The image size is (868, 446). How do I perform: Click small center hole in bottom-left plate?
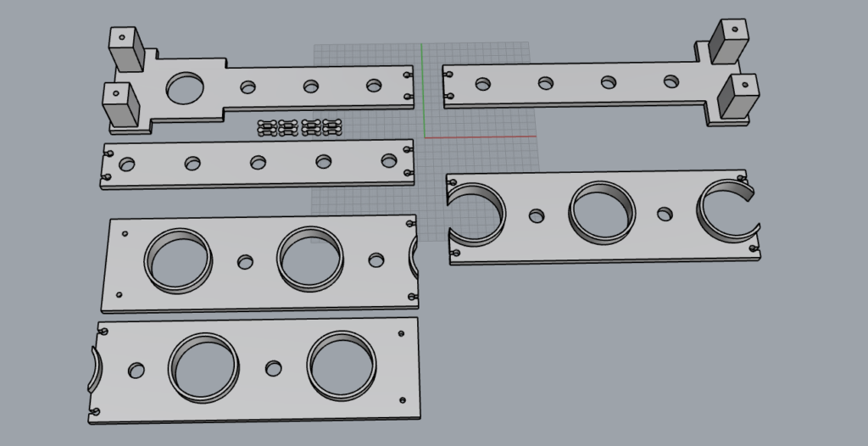tap(273, 369)
